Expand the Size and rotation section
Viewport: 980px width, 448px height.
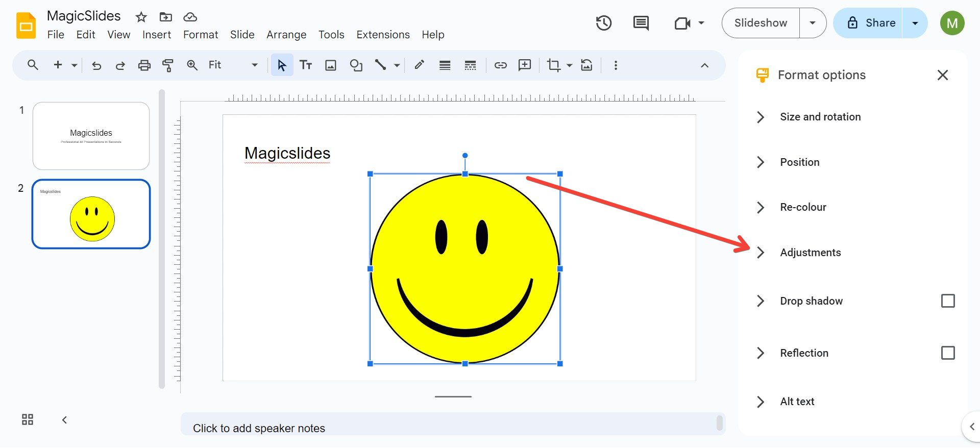pyautogui.click(x=820, y=117)
